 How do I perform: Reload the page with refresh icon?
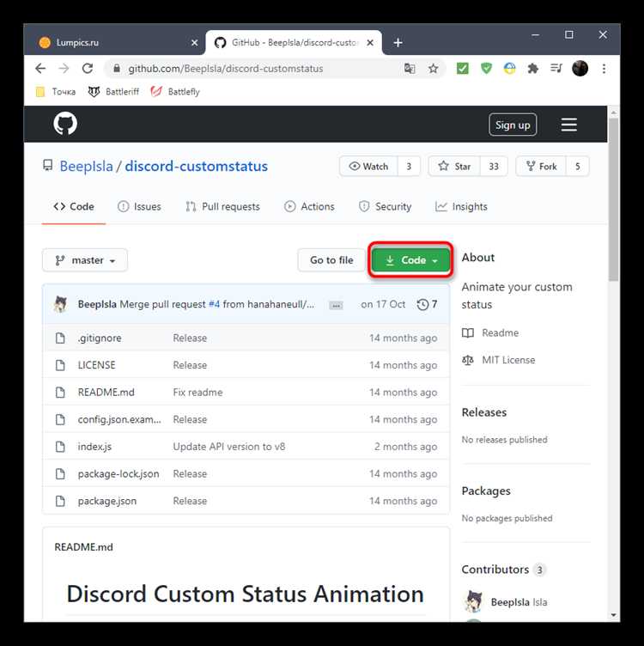[88, 69]
